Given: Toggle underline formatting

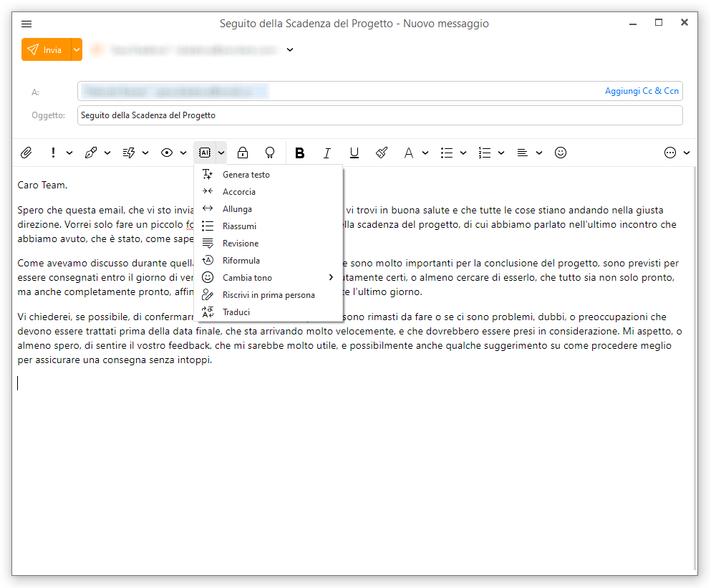Looking at the screenshot, I should click(354, 153).
